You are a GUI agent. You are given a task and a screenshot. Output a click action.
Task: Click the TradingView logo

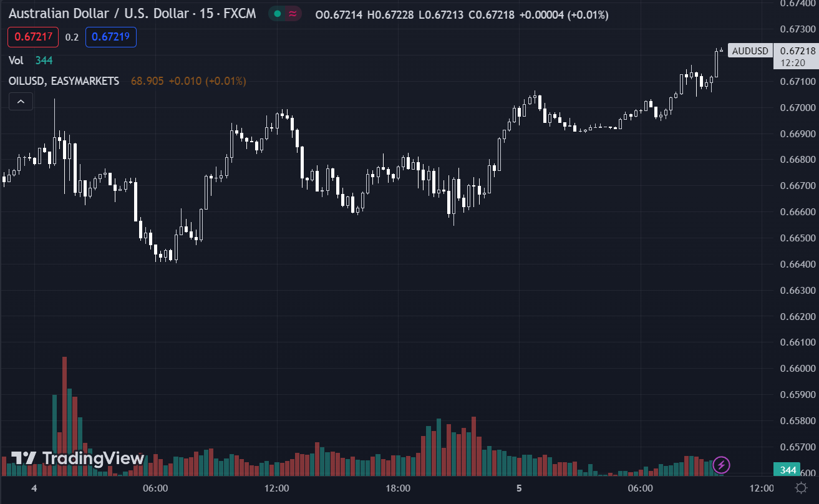(x=78, y=458)
